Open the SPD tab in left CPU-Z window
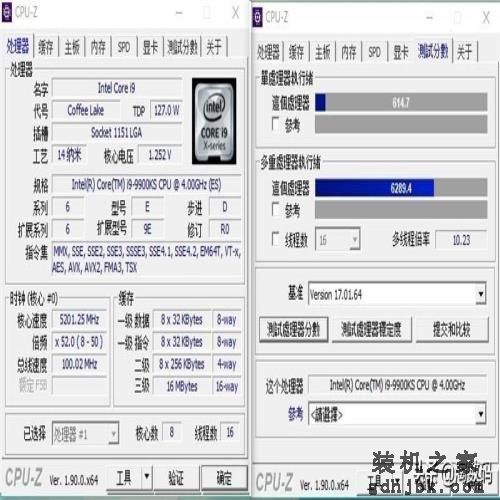This screenshot has width=500, height=500. (x=124, y=47)
